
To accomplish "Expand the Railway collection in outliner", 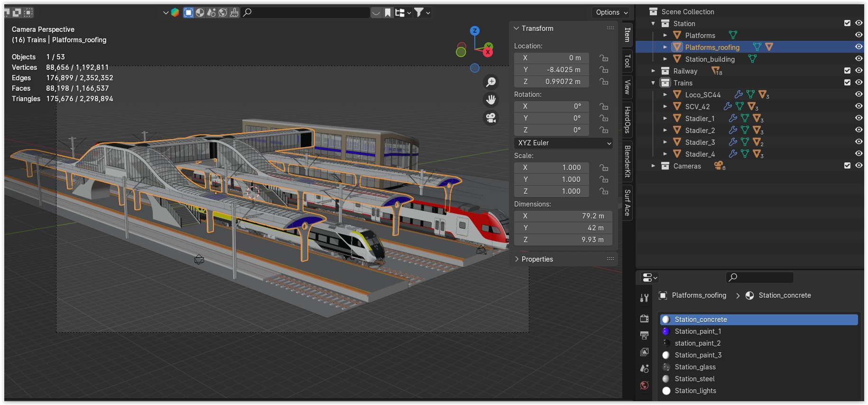I will (x=653, y=71).
